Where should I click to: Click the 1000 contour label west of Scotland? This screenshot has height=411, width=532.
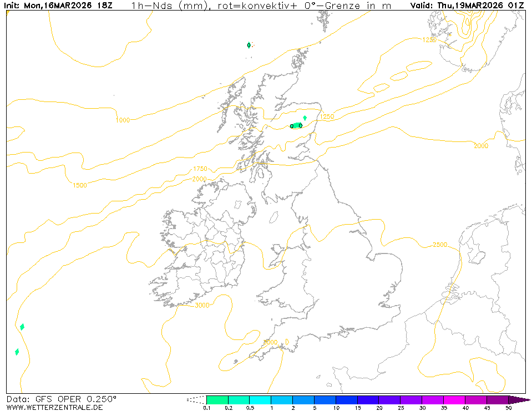(123, 120)
